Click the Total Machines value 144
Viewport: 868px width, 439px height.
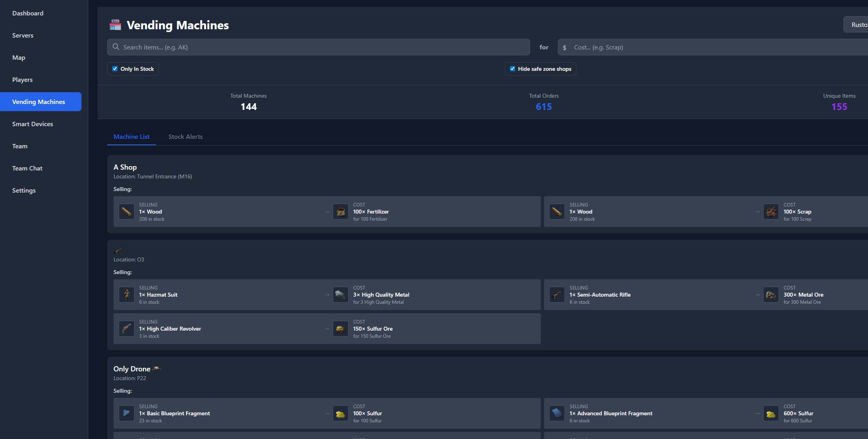[x=248, y=107]
